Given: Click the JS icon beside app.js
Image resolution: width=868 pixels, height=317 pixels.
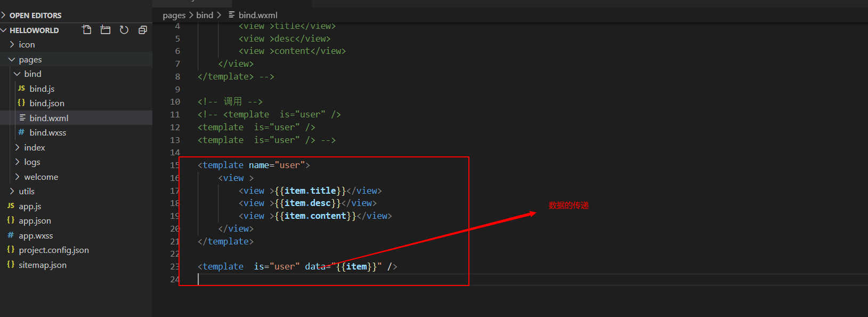Looking at the screenshot, I should (x=11, y=205).
